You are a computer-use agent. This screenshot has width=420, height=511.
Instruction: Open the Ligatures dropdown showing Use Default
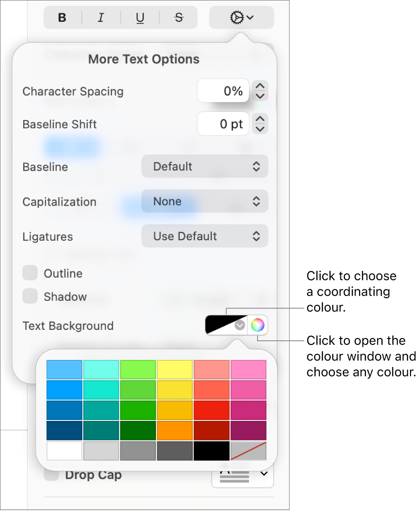tap(204, 236)
